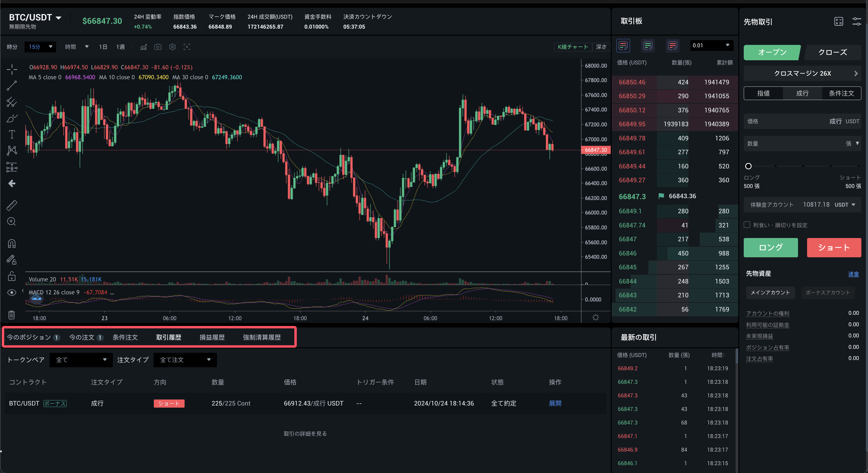Viewport: 868px width, 473px height.
Task: Select the trend line drawing tool
Action: [12, 86]
